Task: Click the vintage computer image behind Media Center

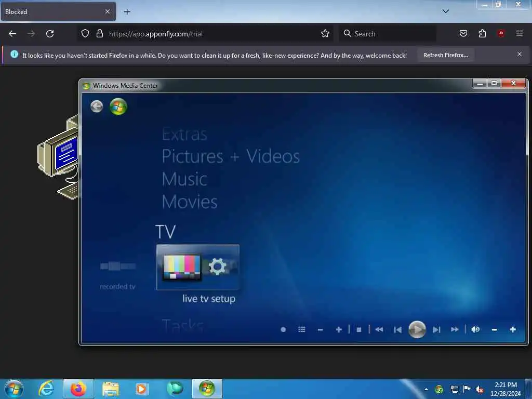Action: click(x=58, y=157)
